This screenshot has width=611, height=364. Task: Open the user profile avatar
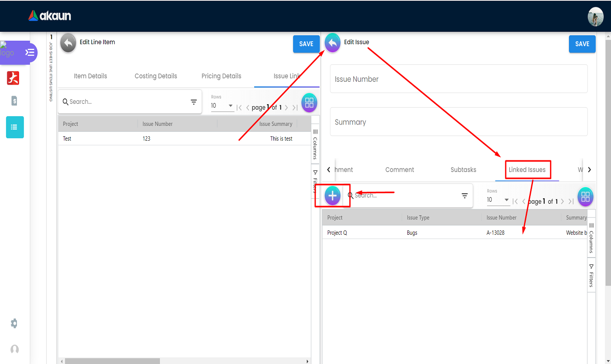pos(595,17)
